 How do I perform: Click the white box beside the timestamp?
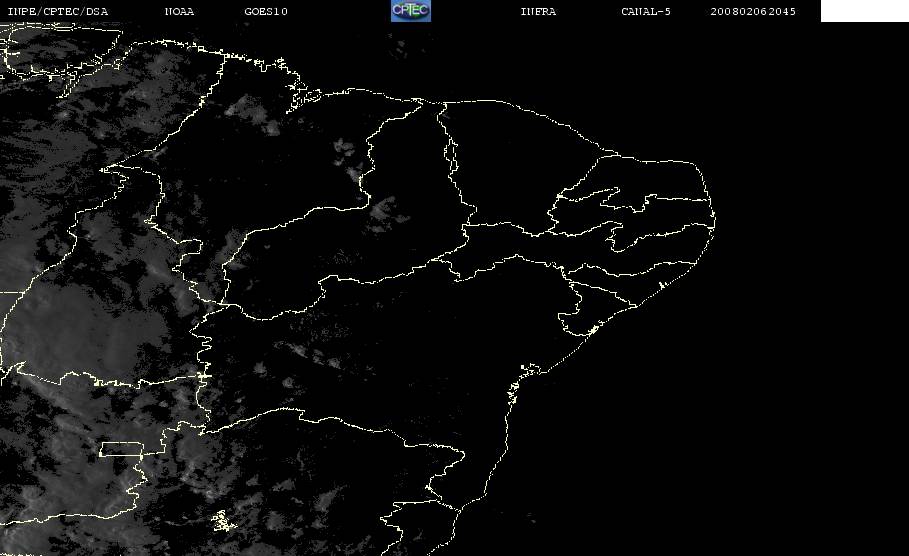[x=865, y=11]
